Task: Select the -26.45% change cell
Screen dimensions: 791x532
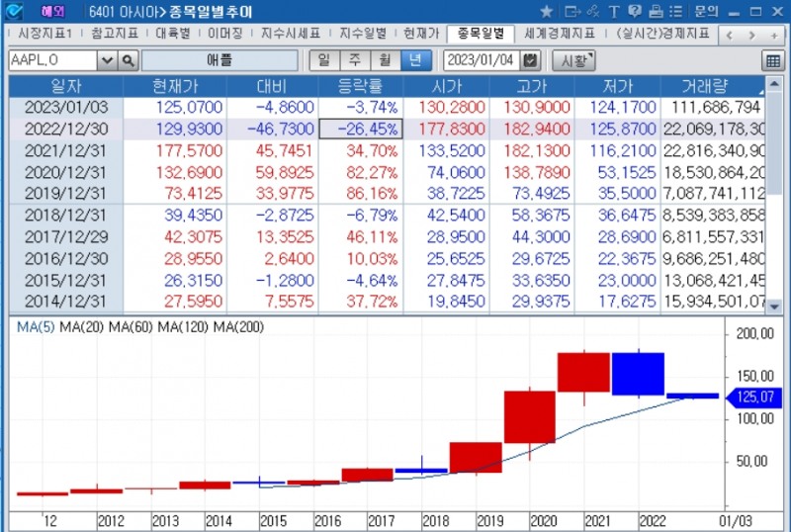Action: (361, 130)
